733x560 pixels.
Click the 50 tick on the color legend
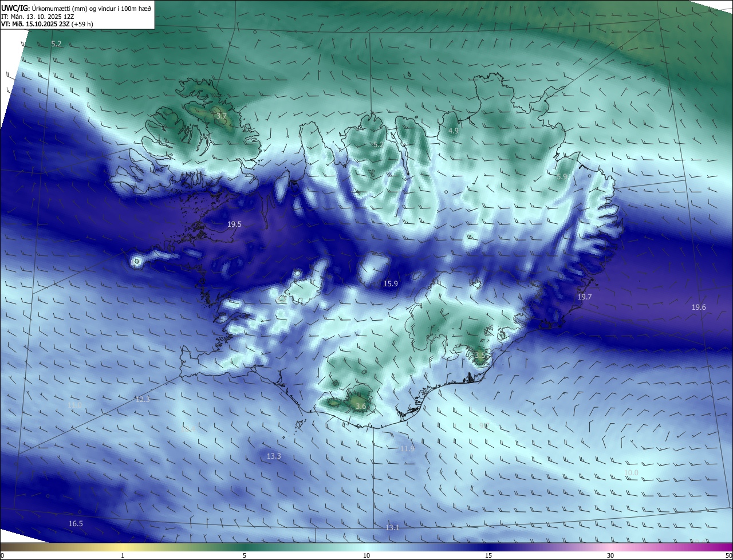(728, 555)
